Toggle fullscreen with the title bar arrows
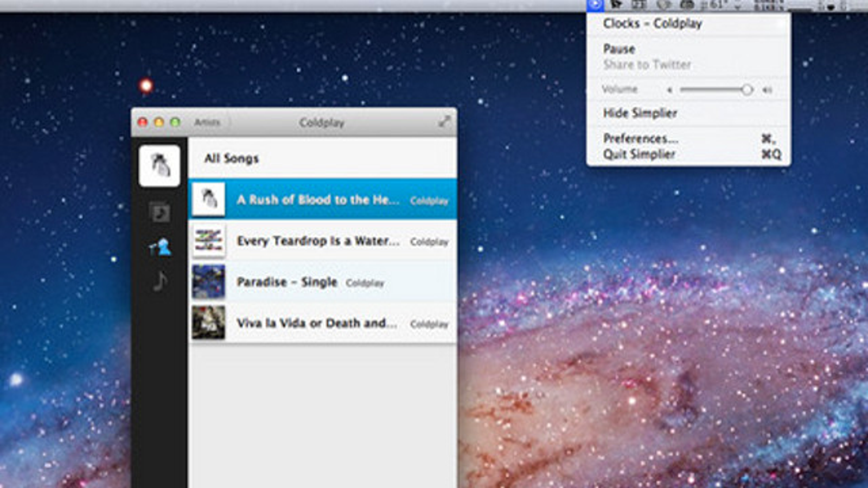 coord(444,121)
